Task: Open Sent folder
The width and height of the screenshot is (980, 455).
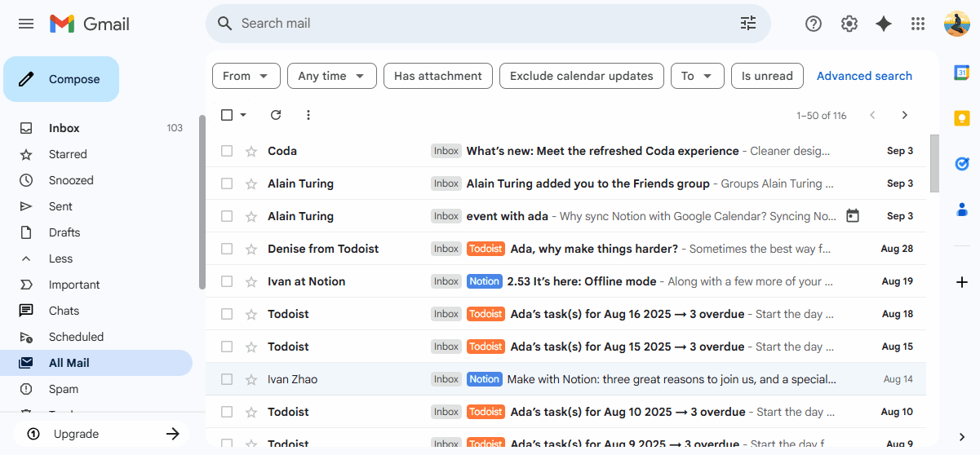Action: (98, 206)
